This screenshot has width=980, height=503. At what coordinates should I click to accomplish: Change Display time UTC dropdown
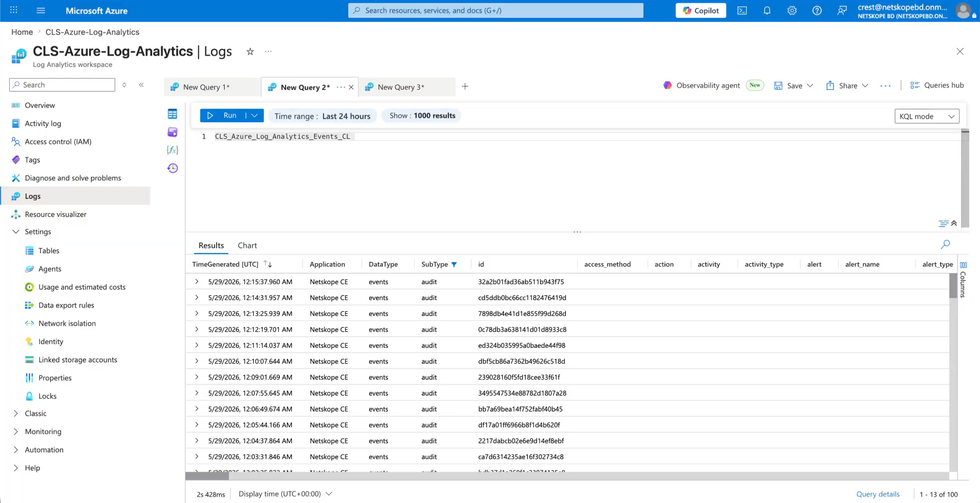[285, 494]
